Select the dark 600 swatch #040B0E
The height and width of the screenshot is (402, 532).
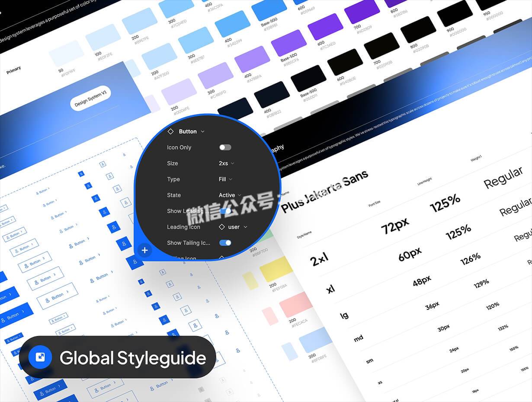pos(345,62)
